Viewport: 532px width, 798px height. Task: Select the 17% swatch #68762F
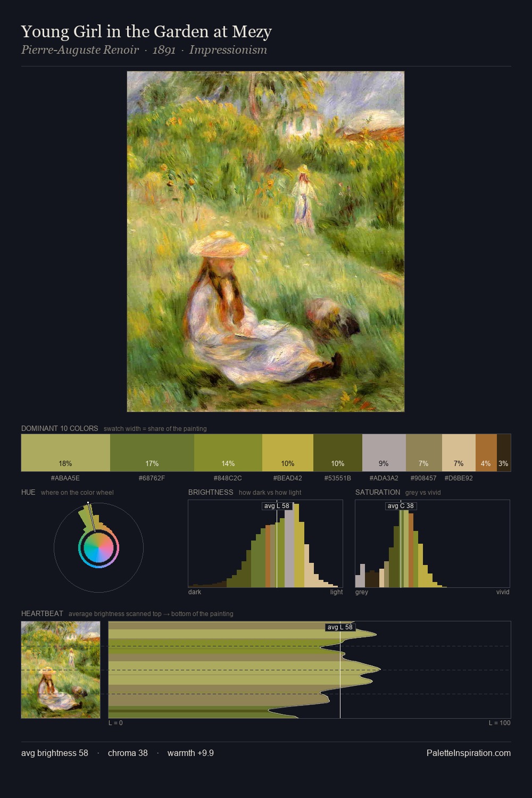152,453
